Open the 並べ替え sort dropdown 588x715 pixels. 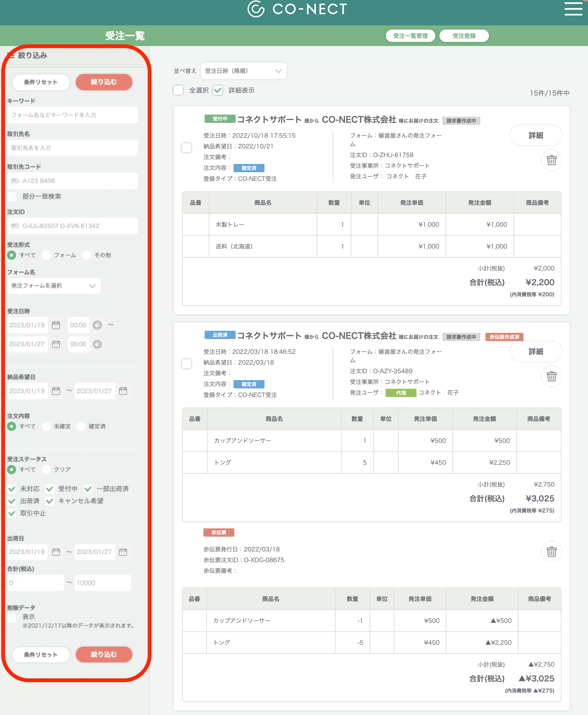(243, 71)
